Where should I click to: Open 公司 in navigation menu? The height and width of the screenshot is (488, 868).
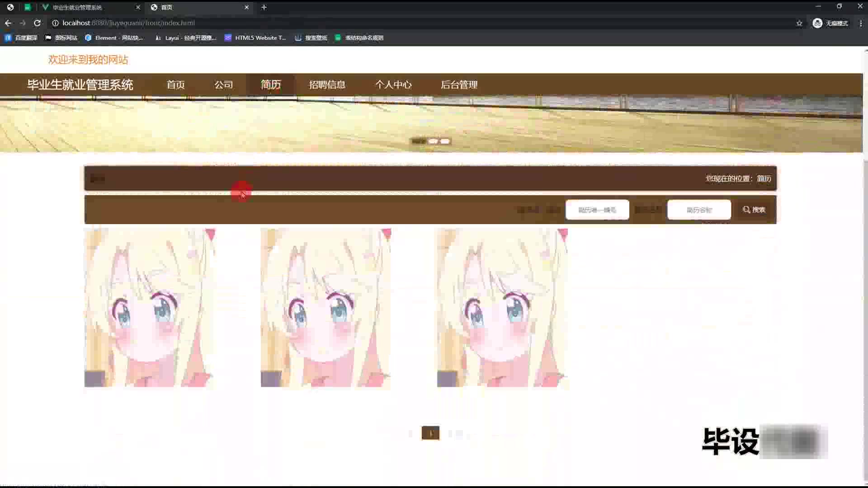coord(223,84)
